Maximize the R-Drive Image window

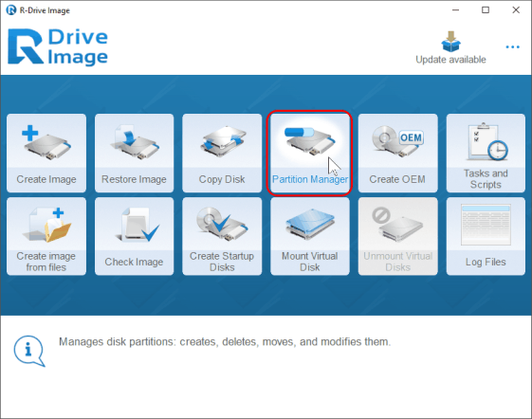486,10
